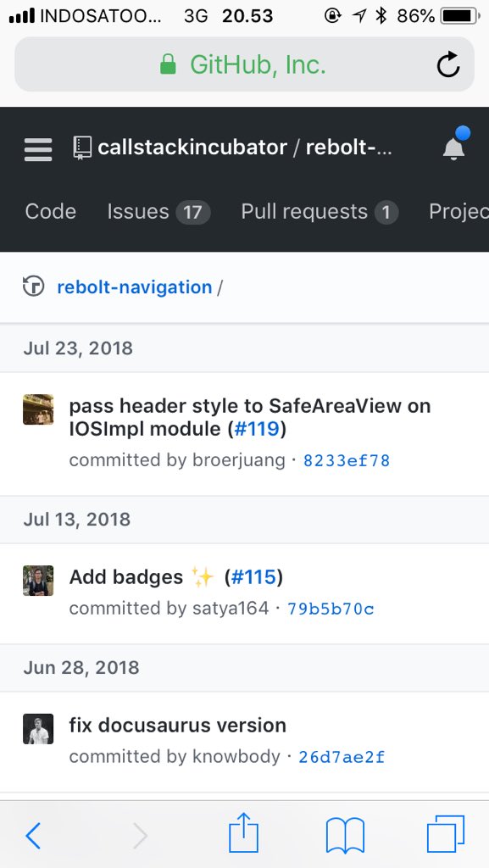Tap the Issues count badge 17
The image size is (489, 868).
[x=192, y=212]
